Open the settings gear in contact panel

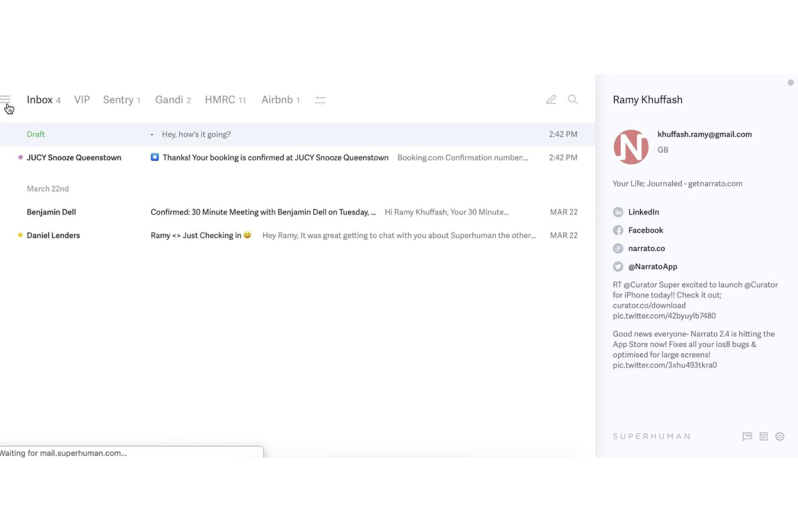point(780,436)
